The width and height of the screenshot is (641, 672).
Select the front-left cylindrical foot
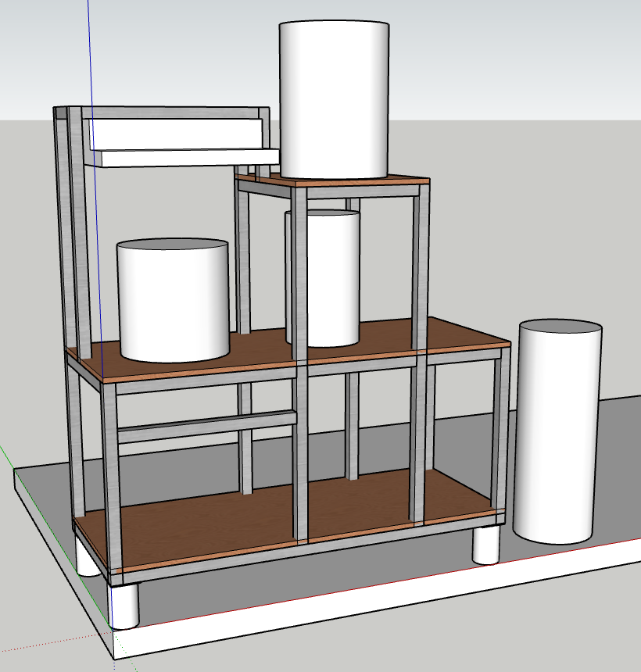(x=124, y=606)
